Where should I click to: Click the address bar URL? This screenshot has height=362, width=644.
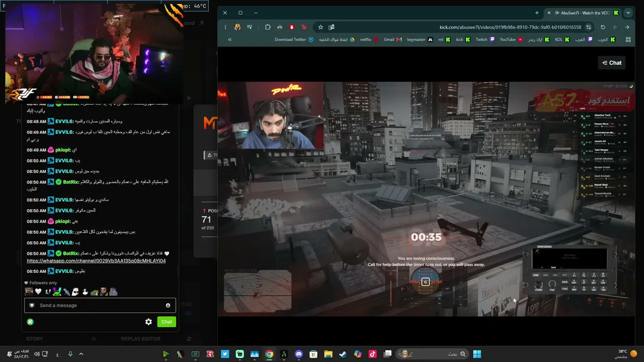pos(510,27)
